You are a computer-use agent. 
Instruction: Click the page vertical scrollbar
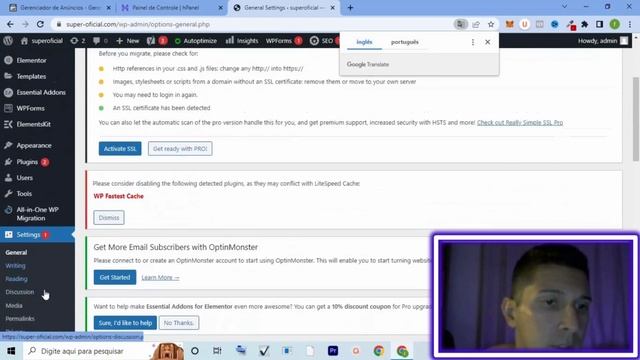tap(636, 118)
